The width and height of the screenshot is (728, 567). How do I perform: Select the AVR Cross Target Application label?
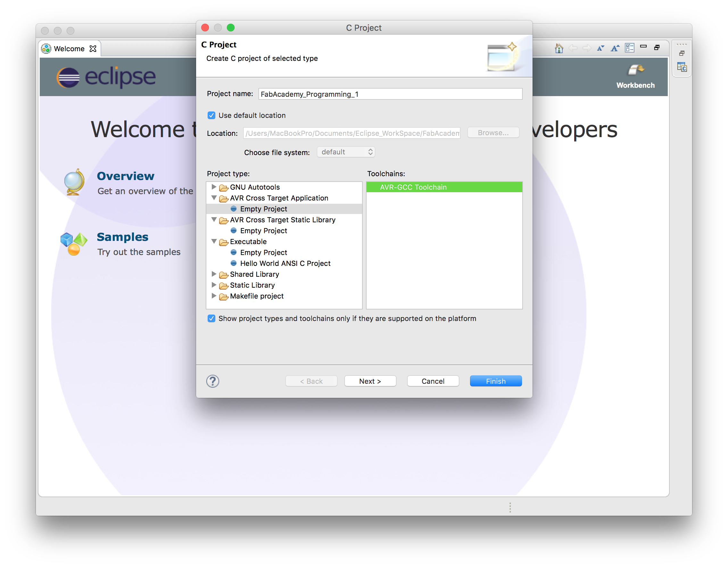(x=279, y=198)
